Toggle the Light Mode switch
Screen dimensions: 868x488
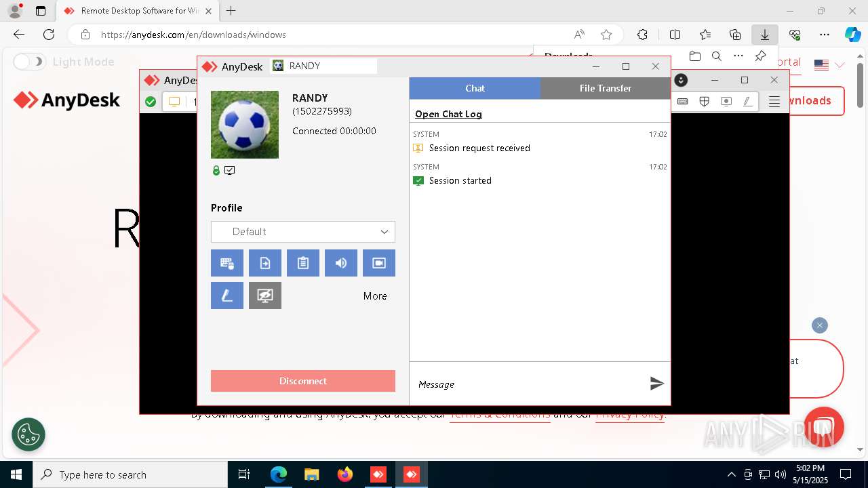click(x=29, y=62)
